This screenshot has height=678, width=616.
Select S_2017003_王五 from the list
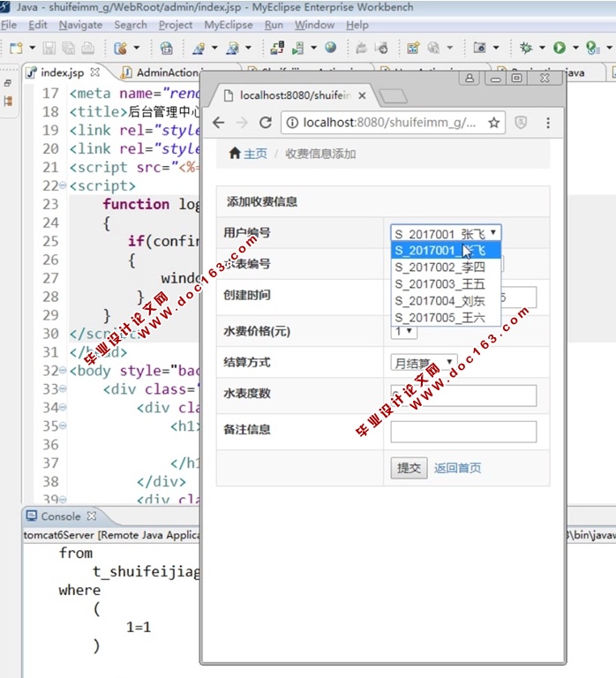point(446,284)
